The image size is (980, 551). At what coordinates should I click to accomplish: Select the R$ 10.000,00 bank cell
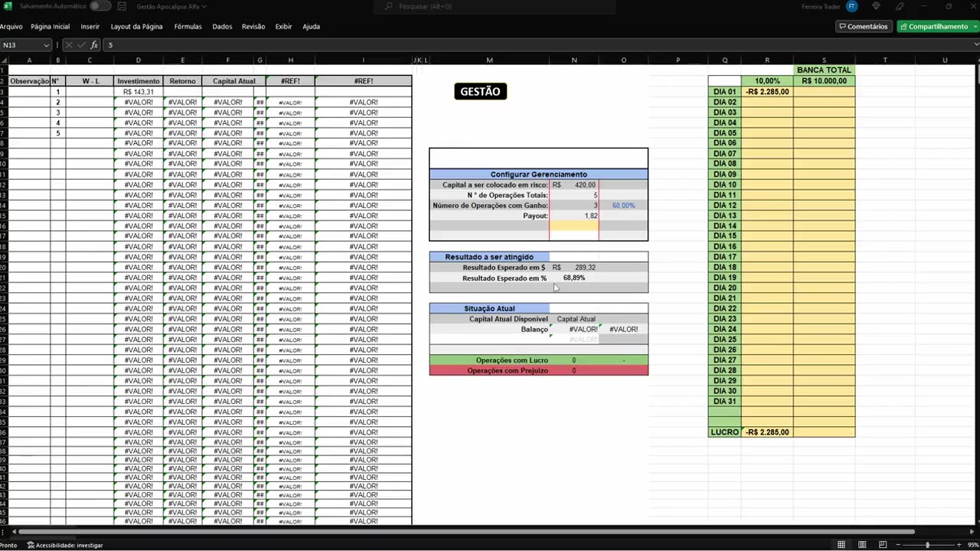(824, 81)
